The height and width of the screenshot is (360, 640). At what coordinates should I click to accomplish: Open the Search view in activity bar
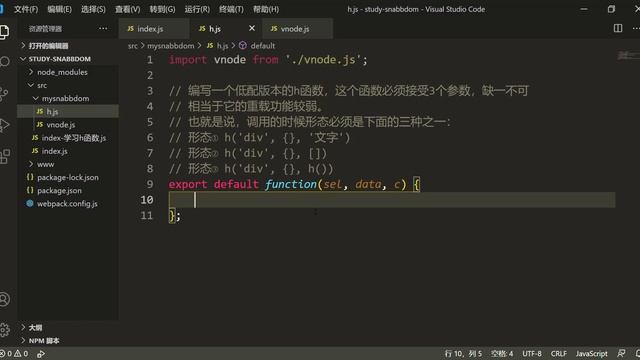(4, 62)
